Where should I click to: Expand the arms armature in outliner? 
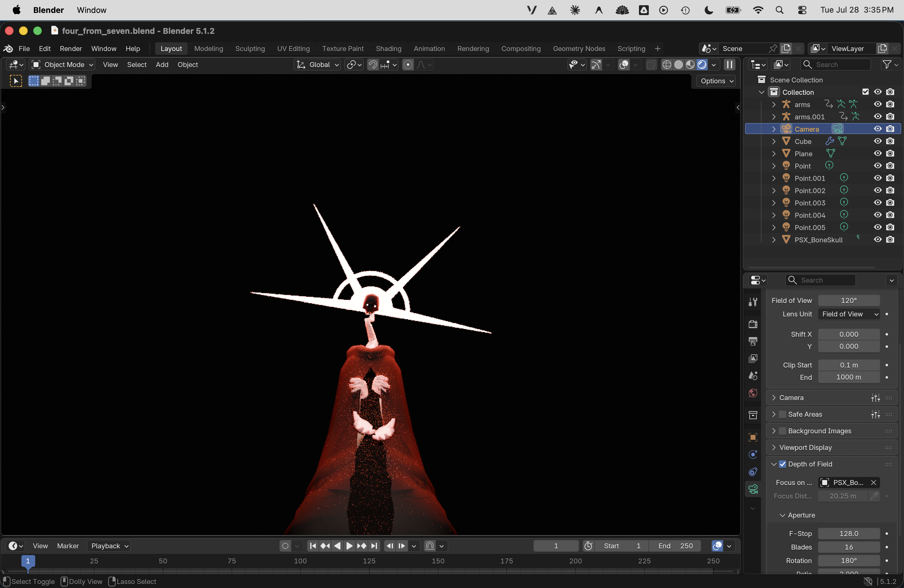click(774, 105)
